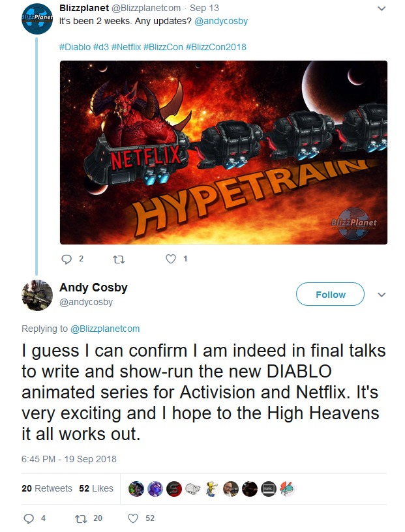Viewport: 405px width, 532px height.
Task: Like Andy Cosby's tweet showing 52
Action: (x=133, y=518)
